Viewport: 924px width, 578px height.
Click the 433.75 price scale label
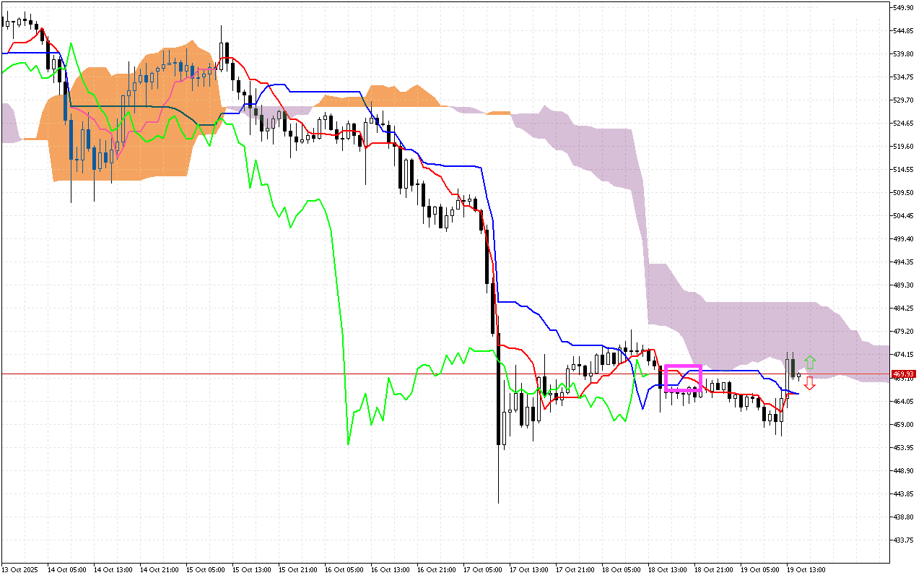click(x=903, y=540)
